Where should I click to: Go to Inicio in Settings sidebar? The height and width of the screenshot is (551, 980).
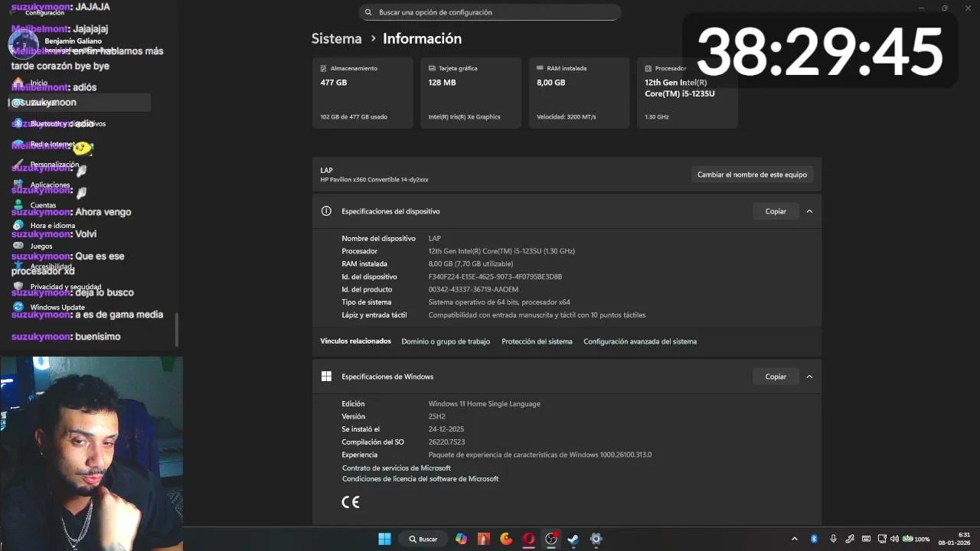click(x=80, y=83)
